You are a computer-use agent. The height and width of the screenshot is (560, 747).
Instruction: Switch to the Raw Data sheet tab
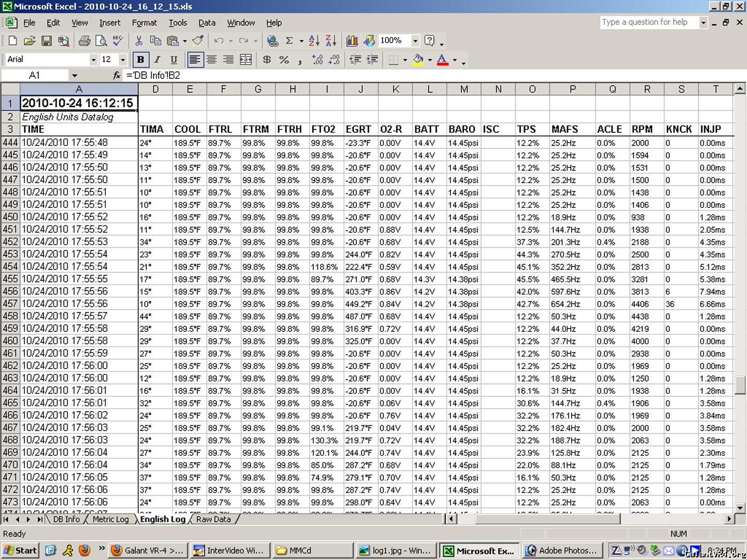(x=213, y=519)
